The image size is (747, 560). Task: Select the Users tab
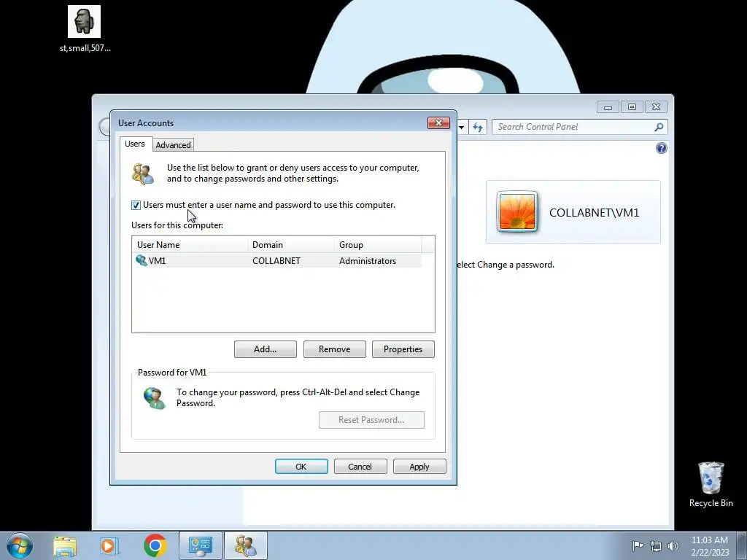click(135, 144)
